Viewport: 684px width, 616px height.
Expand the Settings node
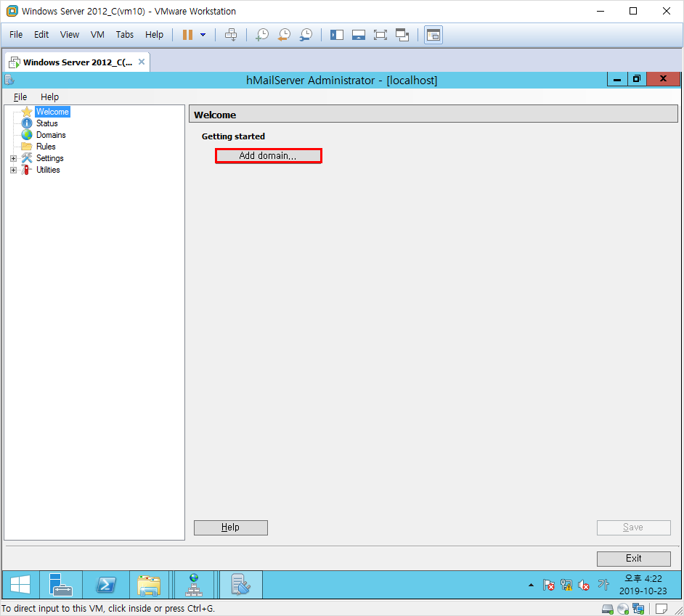tap(14, 158)
